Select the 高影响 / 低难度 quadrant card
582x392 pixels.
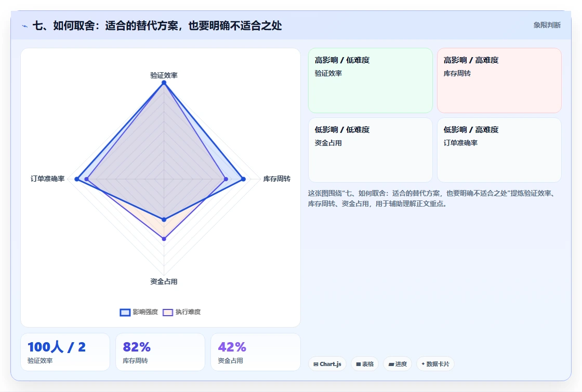pos(371,80)
